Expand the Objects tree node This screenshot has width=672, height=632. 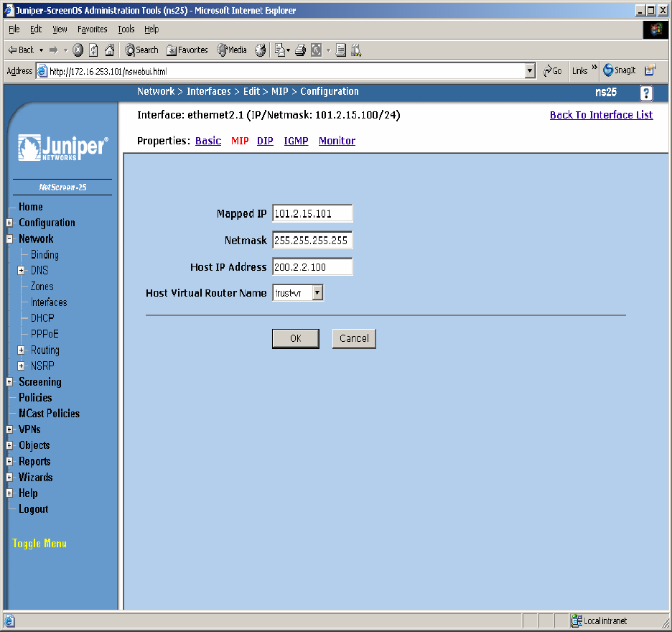9,445
